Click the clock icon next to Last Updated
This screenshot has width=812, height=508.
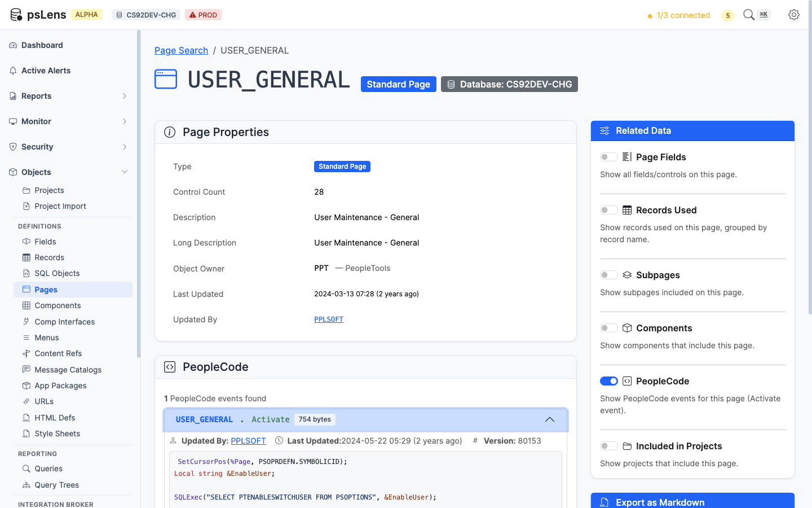(x=279, y=441)
